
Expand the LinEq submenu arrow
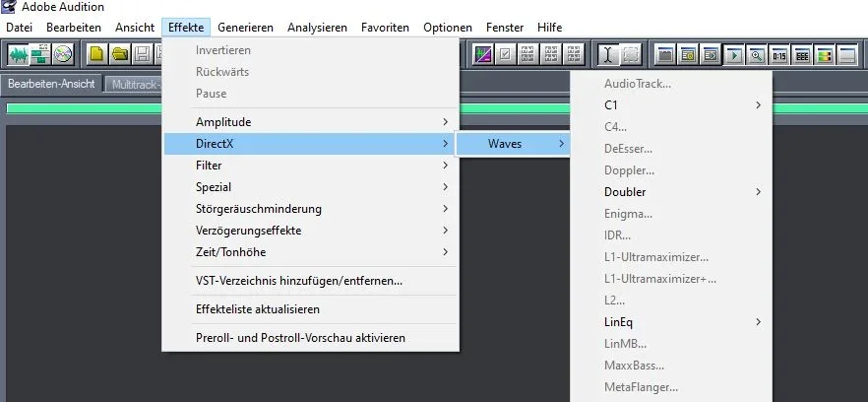coord(759,322)
